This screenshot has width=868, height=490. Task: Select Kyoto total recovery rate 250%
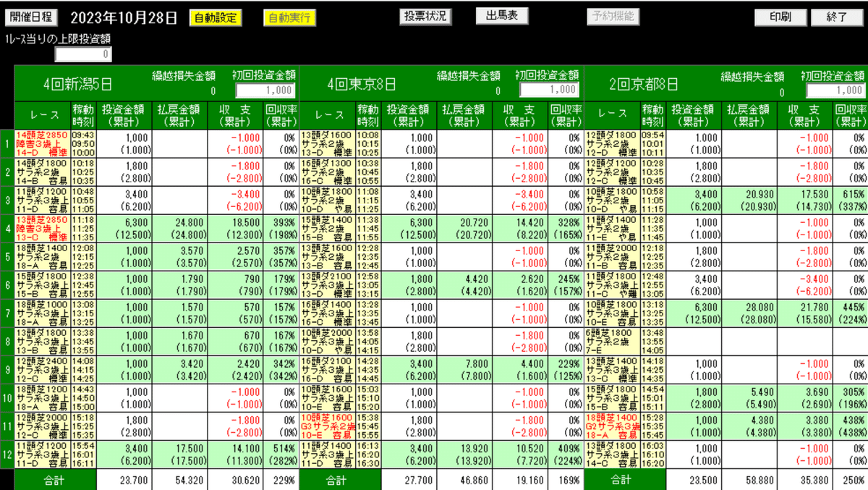pos(851,479)
